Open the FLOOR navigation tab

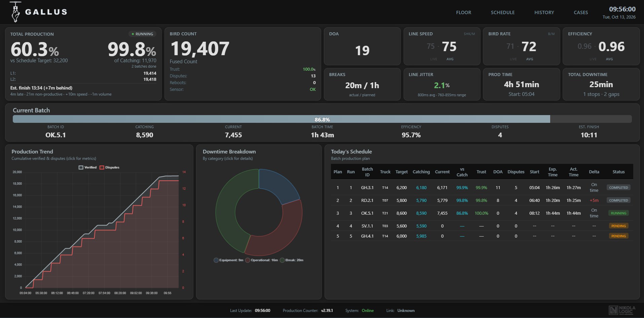463,12
